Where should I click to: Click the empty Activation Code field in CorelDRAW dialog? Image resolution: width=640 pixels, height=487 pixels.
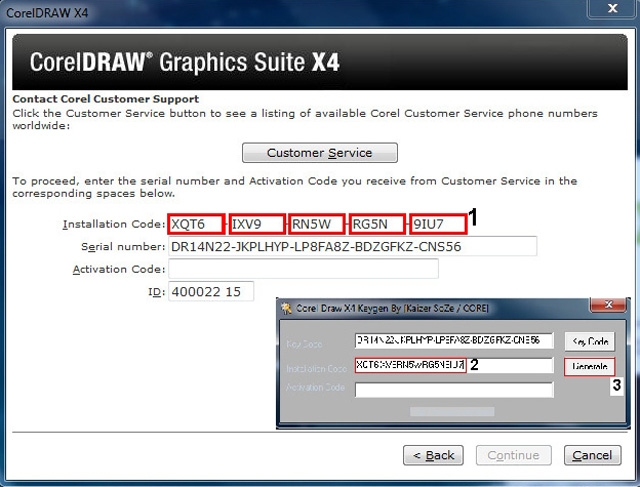click(x=303, y=269)
